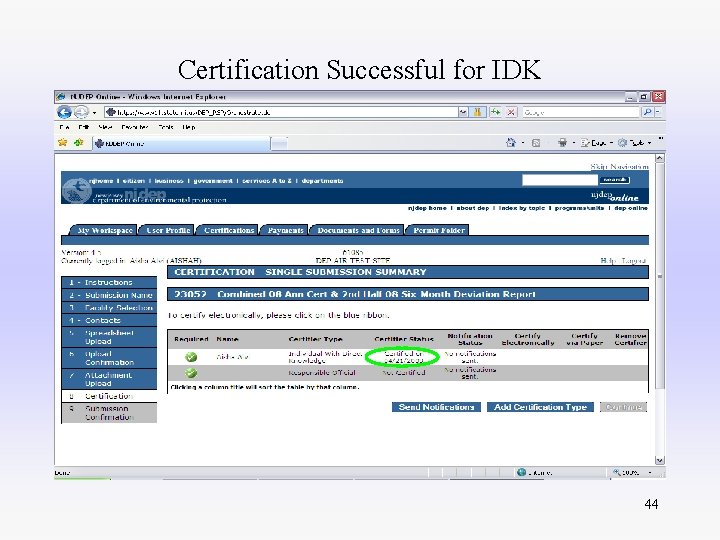The height and width of the screenshot is (540, 720).
Task: Open the Print dropdown arrow
Action: (x=574, y=143)
